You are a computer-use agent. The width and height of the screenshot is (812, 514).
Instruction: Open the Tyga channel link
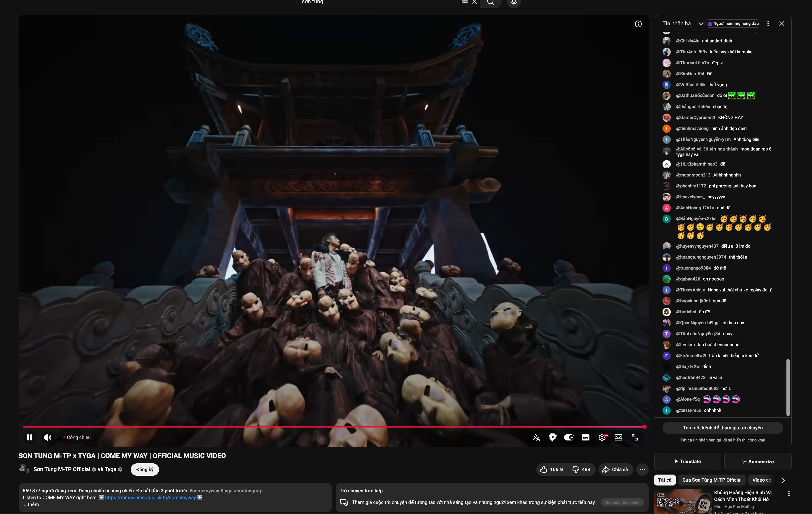coord(110,469)
